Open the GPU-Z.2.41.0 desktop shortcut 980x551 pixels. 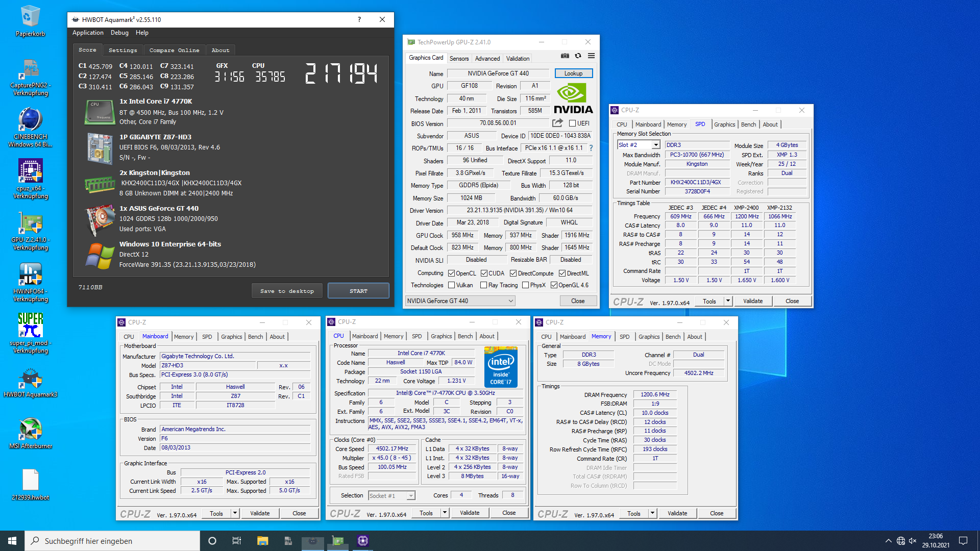(30, 231)
